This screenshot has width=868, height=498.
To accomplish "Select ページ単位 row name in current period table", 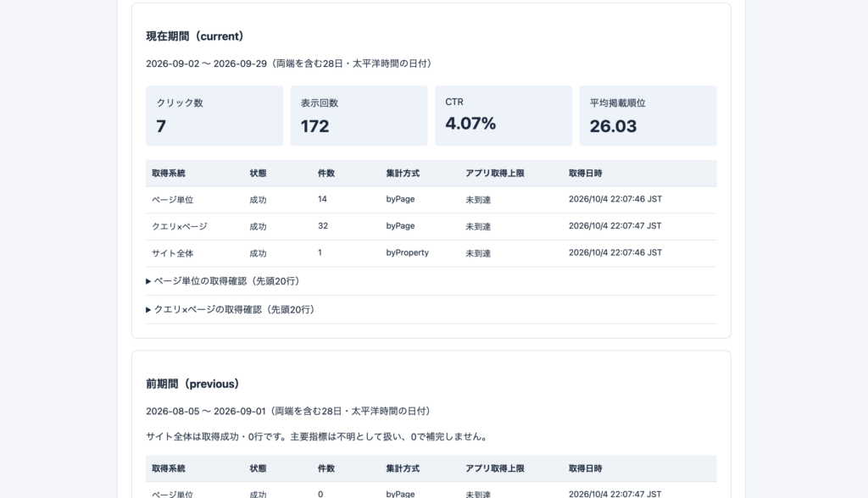I will click(173, 200).
